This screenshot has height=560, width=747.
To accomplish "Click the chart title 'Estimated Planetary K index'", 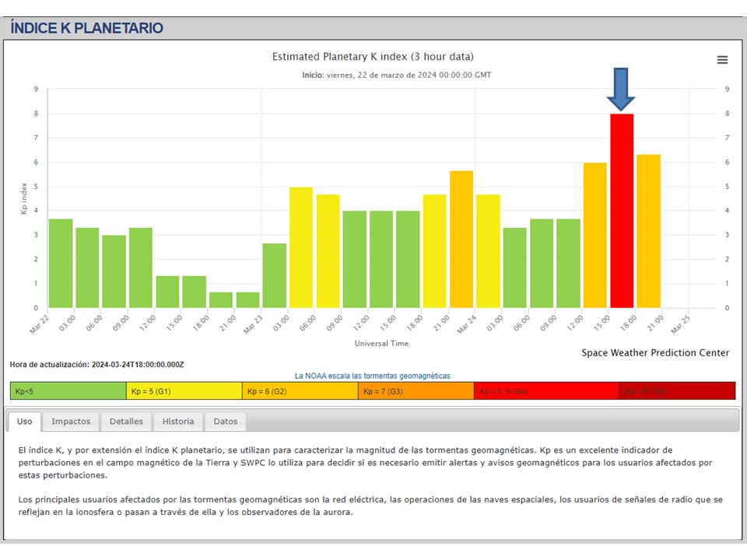I will pos(373,57).
